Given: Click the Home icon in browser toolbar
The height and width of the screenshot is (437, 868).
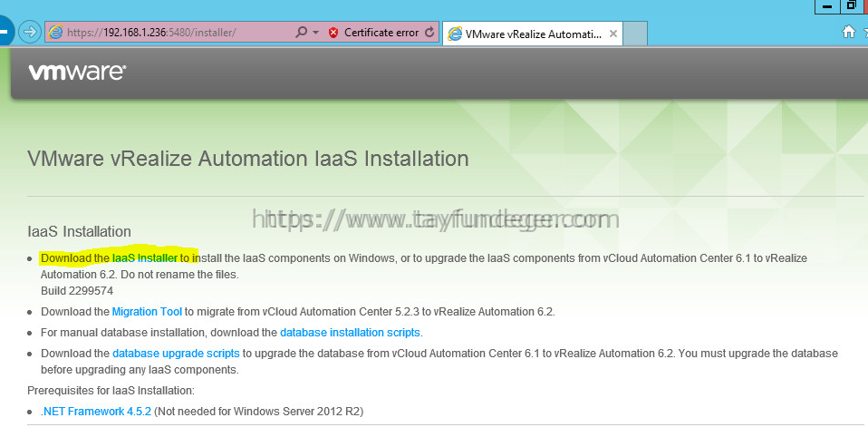Looking at the screenshot, I should (849, 32).
